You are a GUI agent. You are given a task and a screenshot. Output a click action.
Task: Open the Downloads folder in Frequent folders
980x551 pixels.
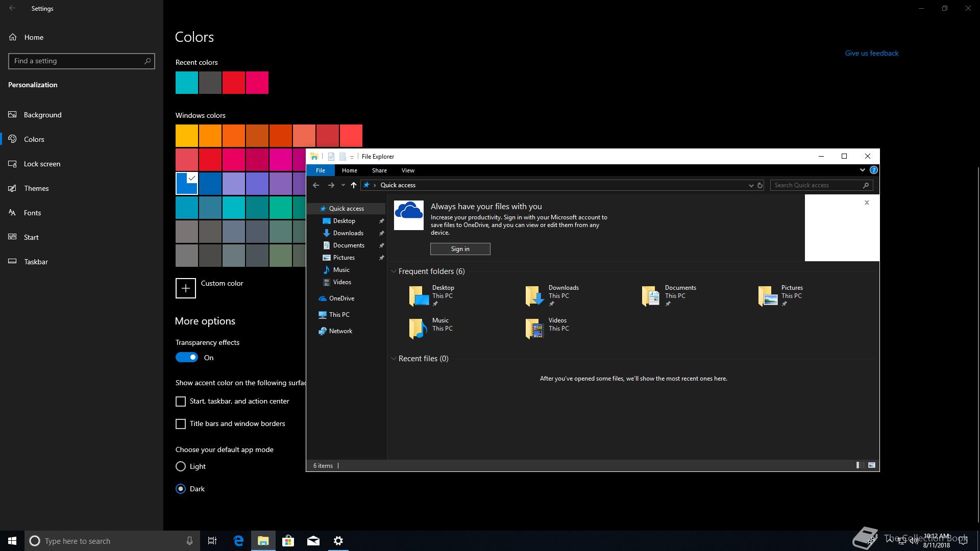535,295
